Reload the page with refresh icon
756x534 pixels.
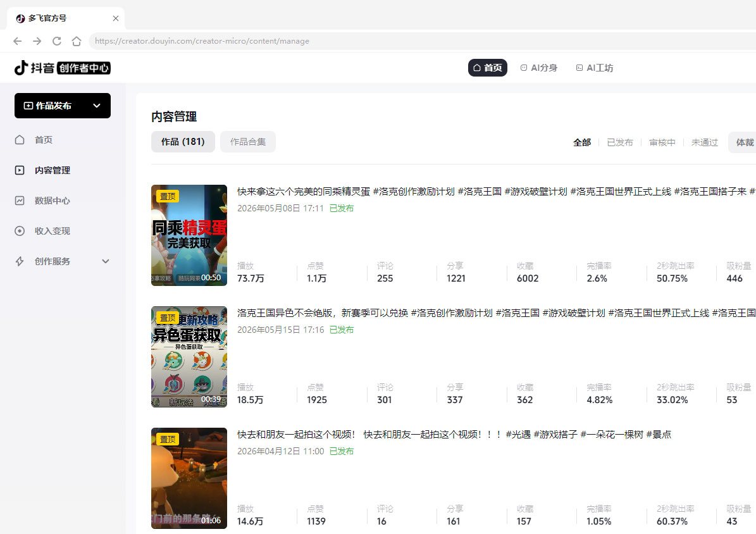57,41
